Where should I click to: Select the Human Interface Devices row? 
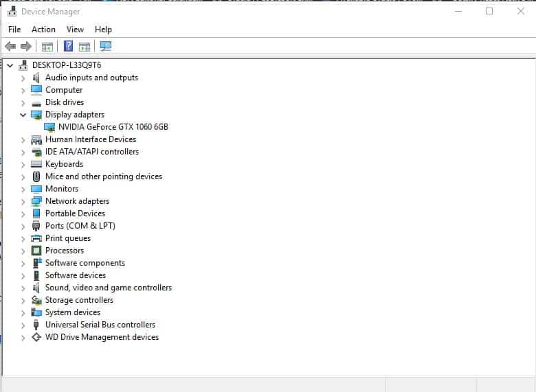click(91, 139)
